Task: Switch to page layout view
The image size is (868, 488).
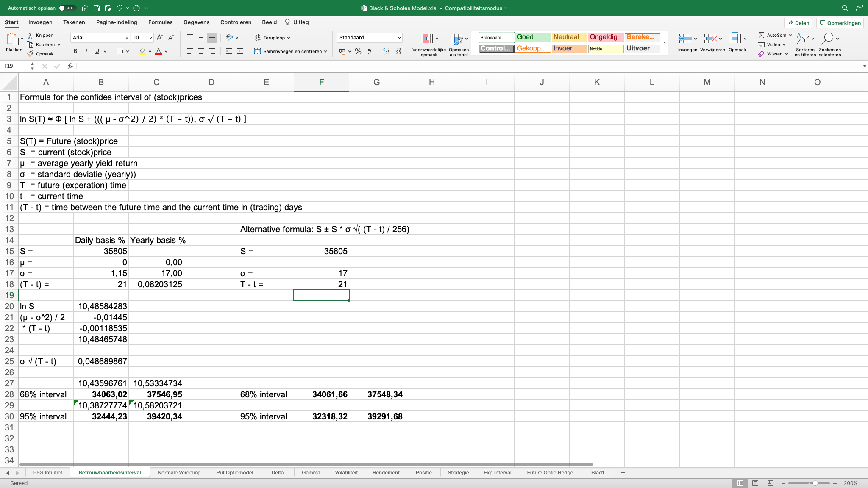Action: point(755,483)
